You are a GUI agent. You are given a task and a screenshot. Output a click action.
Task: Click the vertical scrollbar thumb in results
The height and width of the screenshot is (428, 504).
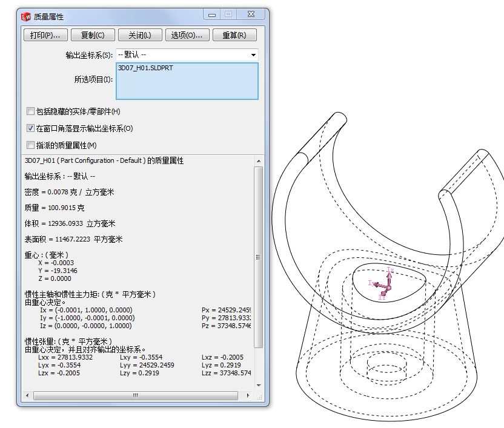tap(259, 257)
